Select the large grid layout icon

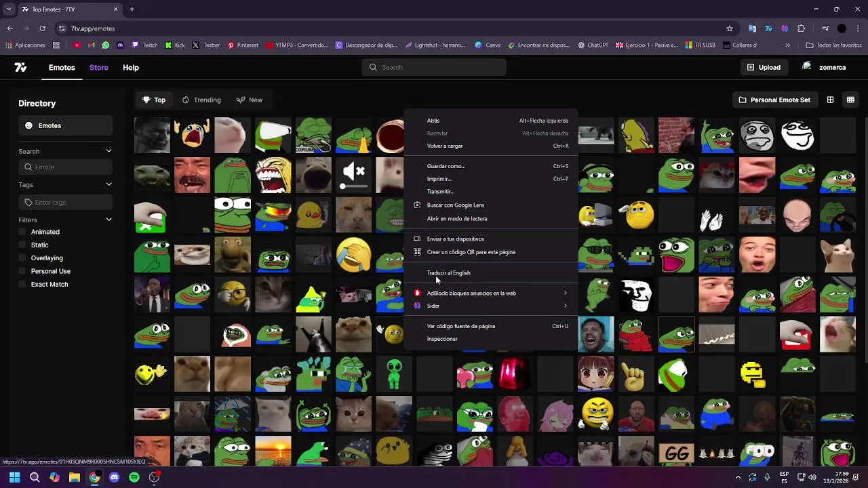[x=850, y=100]
